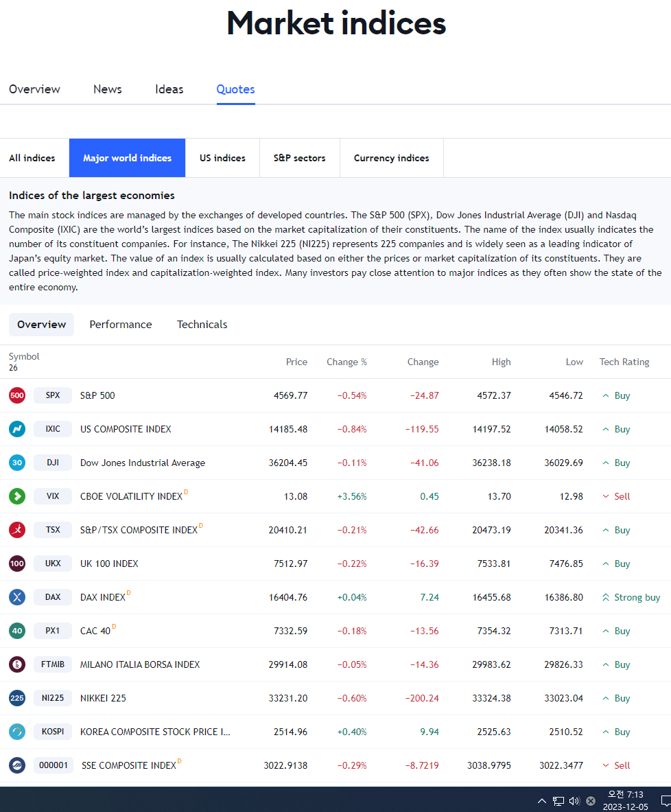Switch to the Overview top tab
The width and height of the screenshot is (671, 812).
coord(35,89)
